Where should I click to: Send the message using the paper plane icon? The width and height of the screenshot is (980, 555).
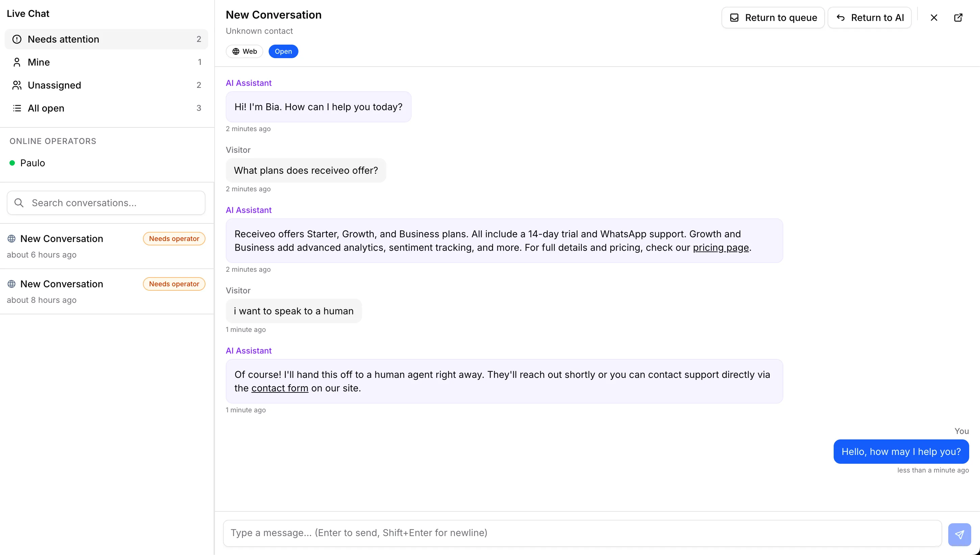pyautogui.click(x=959, y=534)
